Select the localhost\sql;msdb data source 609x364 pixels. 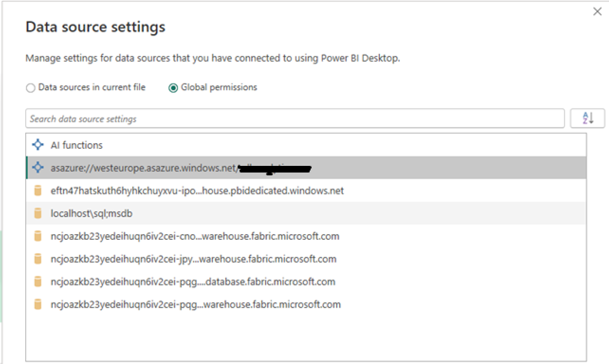click(x=306, y=213)
